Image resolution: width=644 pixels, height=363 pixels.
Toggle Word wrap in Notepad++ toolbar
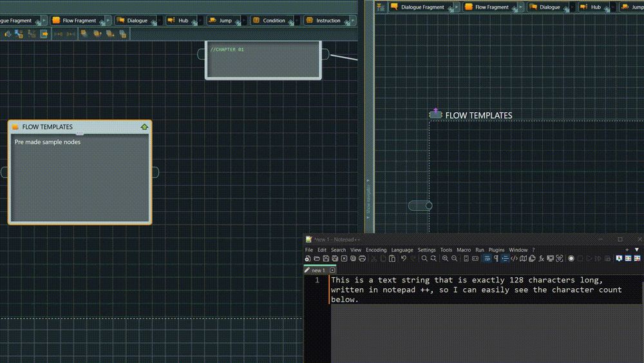pyautogui.click(x=487, y=259)
